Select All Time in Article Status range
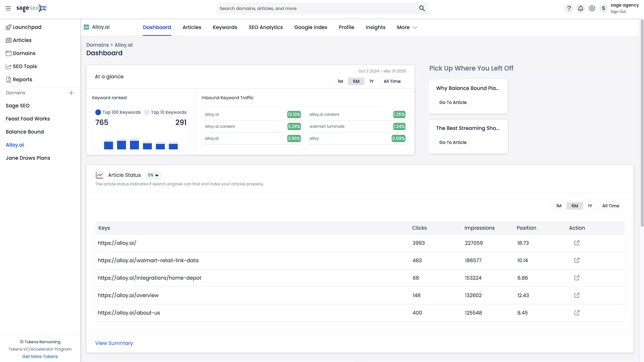Screen dimensions: 644x362 tap(610, 206)
